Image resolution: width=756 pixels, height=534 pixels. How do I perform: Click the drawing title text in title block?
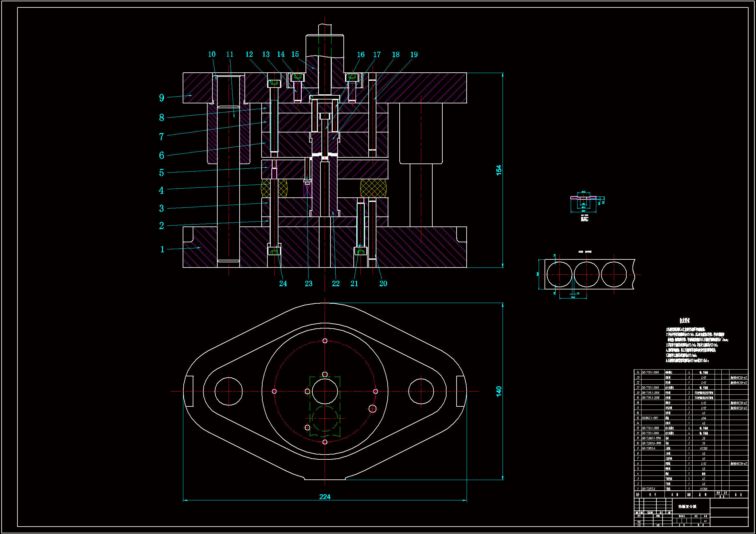coord(687,506)
